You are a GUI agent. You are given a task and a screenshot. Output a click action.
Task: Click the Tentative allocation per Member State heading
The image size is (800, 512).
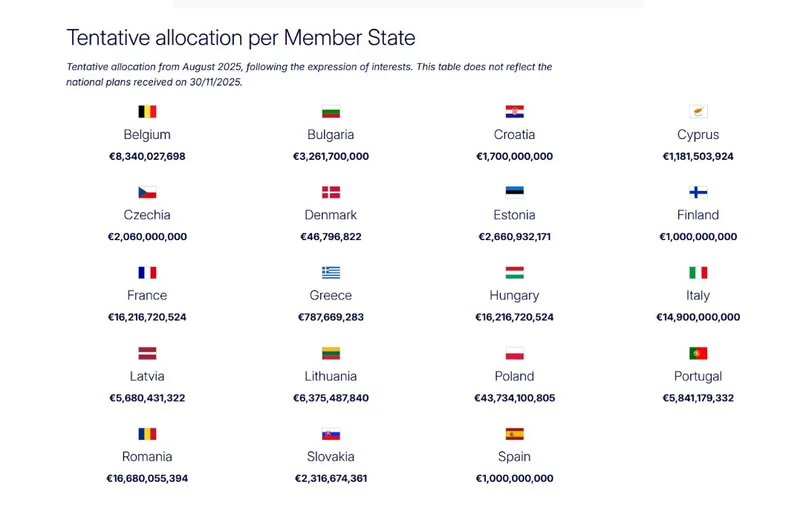[240, 38]
